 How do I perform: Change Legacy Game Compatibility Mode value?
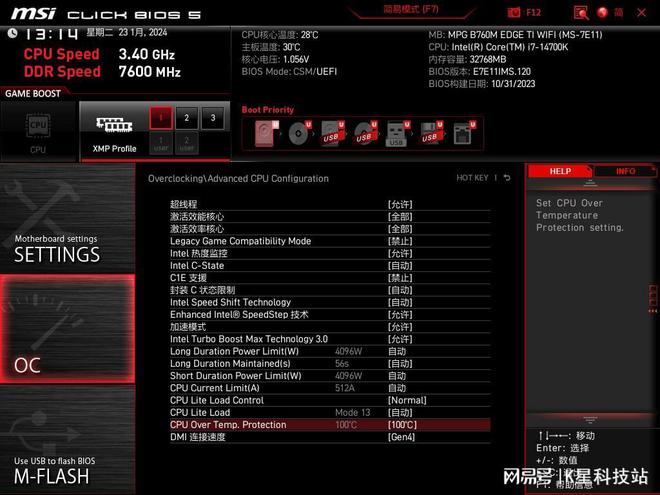[x=400, y=241]
